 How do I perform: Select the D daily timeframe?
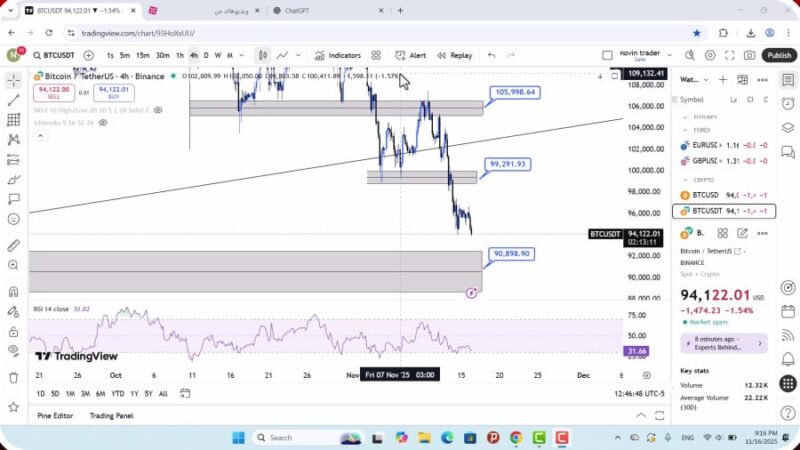206,55
